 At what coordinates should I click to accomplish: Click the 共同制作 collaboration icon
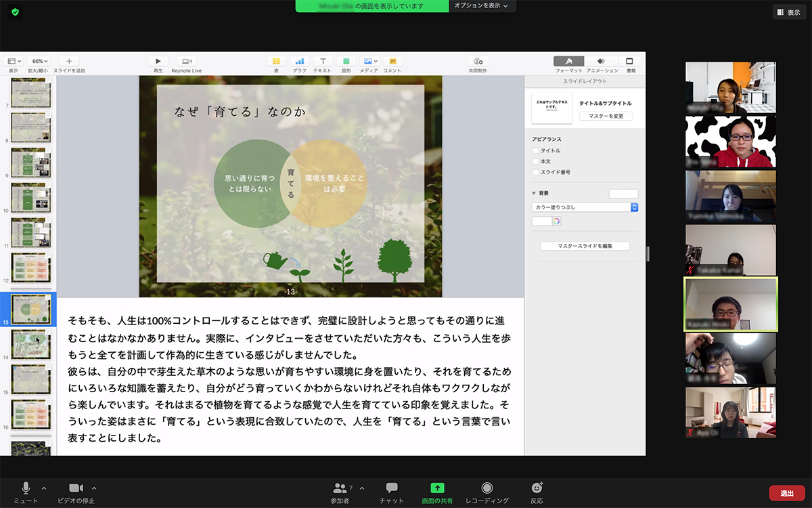click(x=478, y=61)
